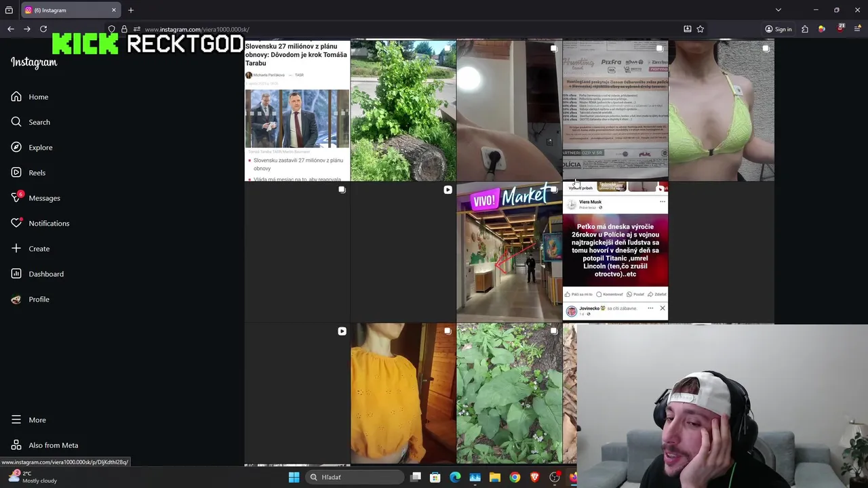Close the Instagram tab
This screenshot has width=868, height=488.
coord(114,10)
